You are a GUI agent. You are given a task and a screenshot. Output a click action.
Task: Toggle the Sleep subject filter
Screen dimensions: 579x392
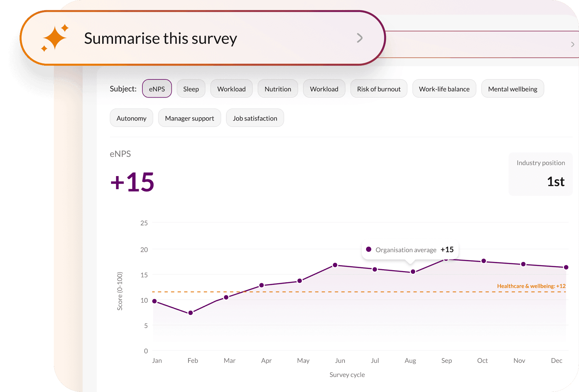pos(191,89)
